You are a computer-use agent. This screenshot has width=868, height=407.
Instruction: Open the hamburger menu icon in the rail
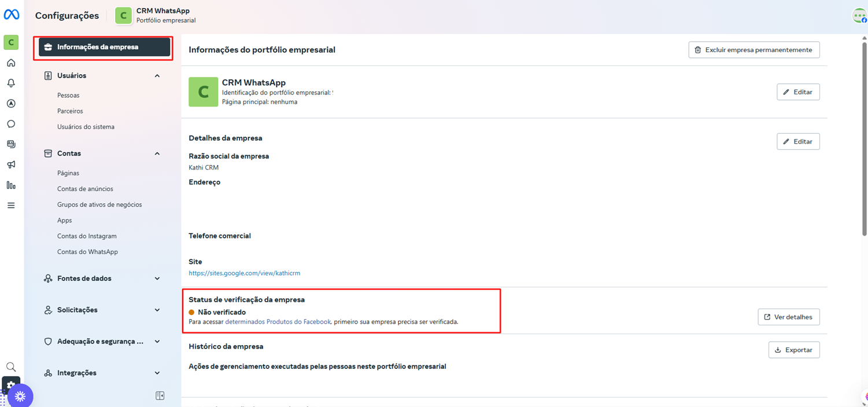point(10,205)
